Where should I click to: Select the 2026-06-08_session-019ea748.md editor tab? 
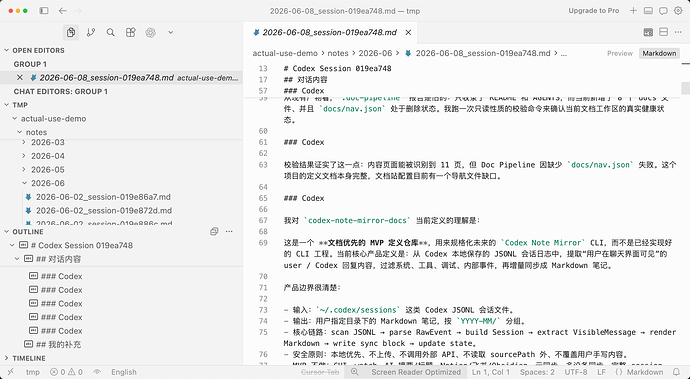(x=330, y=32)
